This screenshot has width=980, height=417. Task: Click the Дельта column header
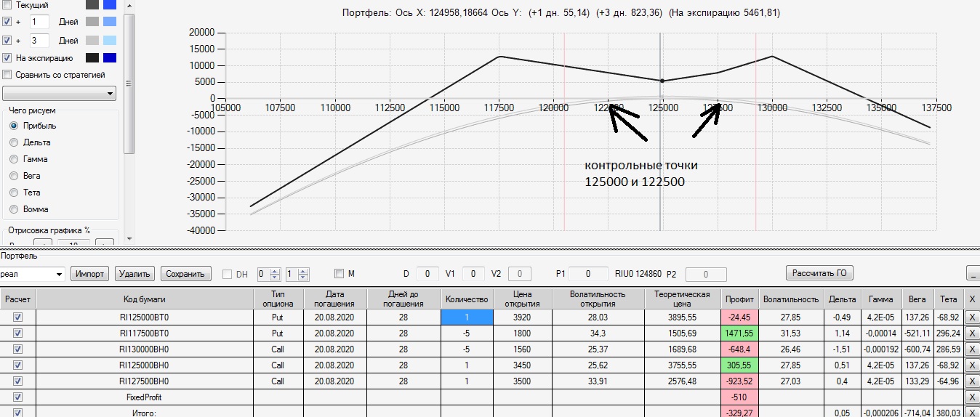tap(843, 298)
